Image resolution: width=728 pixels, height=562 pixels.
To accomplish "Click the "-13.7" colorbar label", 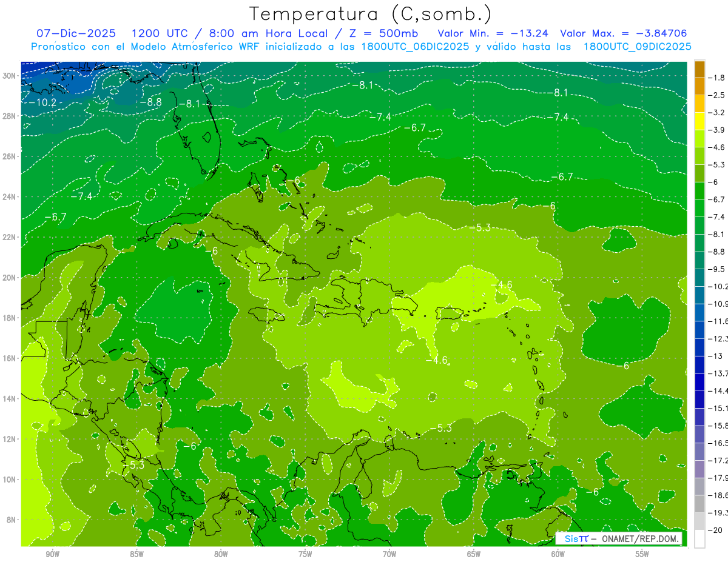I will click(718, 373).
